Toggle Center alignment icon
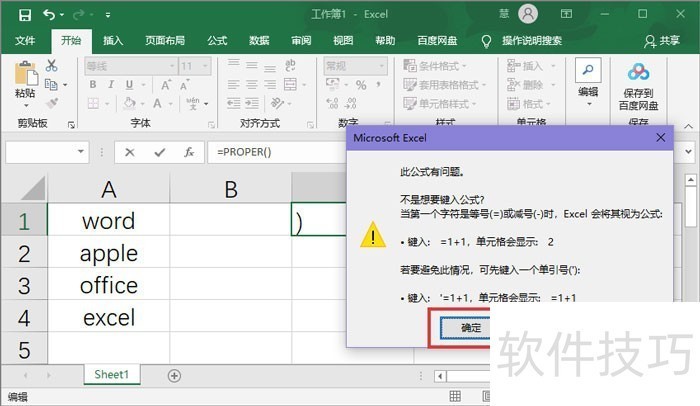 coord(252,84)
